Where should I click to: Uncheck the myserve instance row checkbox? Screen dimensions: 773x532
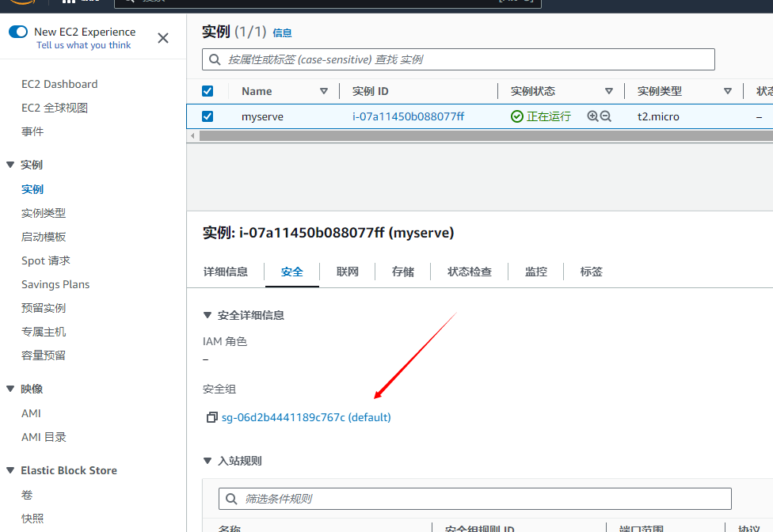(208, 116)
